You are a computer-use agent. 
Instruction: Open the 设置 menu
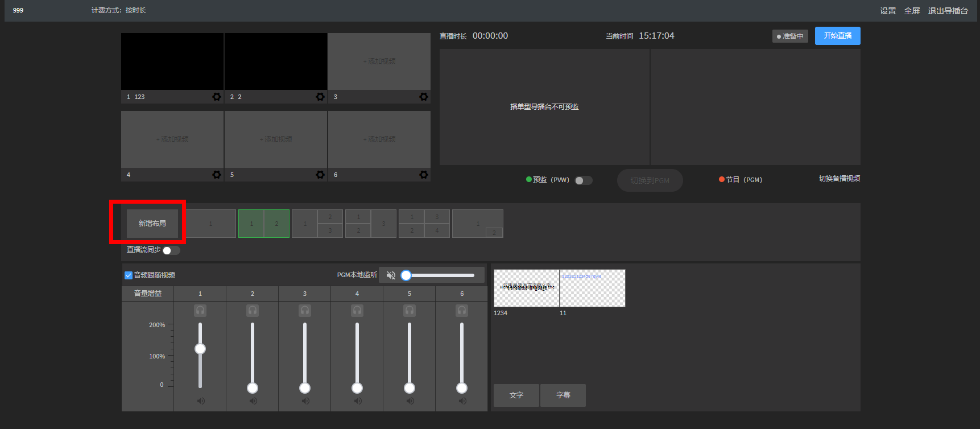click(x=887, y=11)
